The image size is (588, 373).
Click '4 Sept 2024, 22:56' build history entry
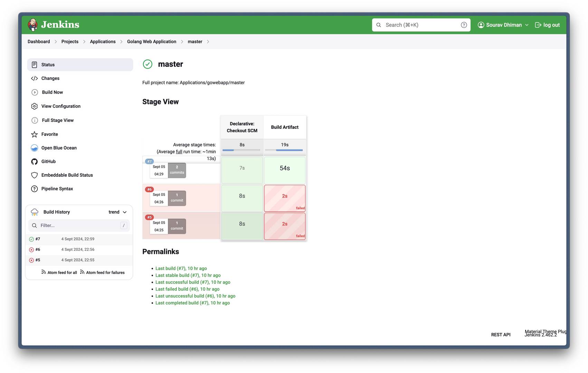pyautogui.click(x=78, y=250)
